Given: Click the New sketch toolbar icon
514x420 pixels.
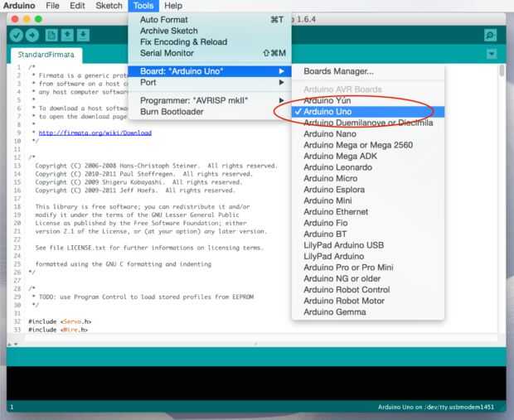Looking at the screenshot, I should (x=51, y=35).
